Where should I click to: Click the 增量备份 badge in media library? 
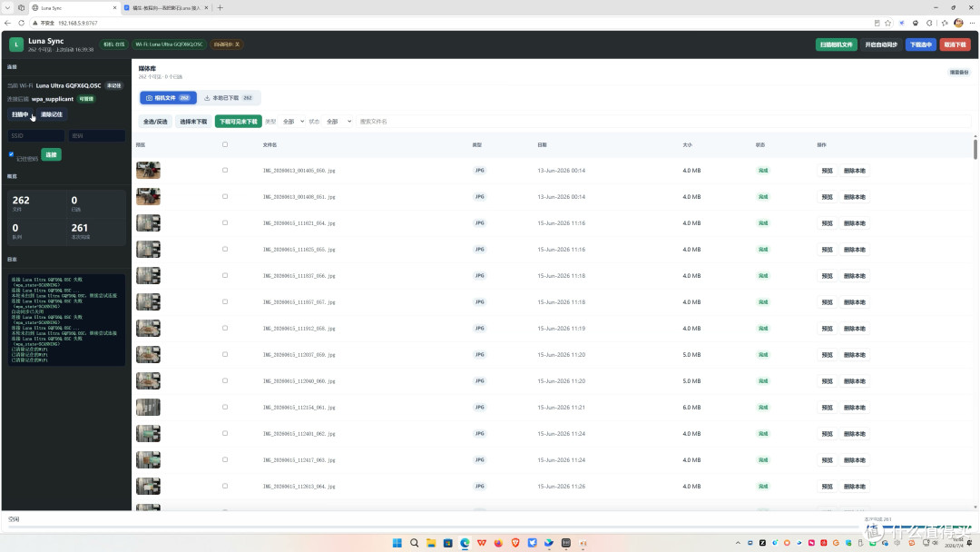(959, 73)
